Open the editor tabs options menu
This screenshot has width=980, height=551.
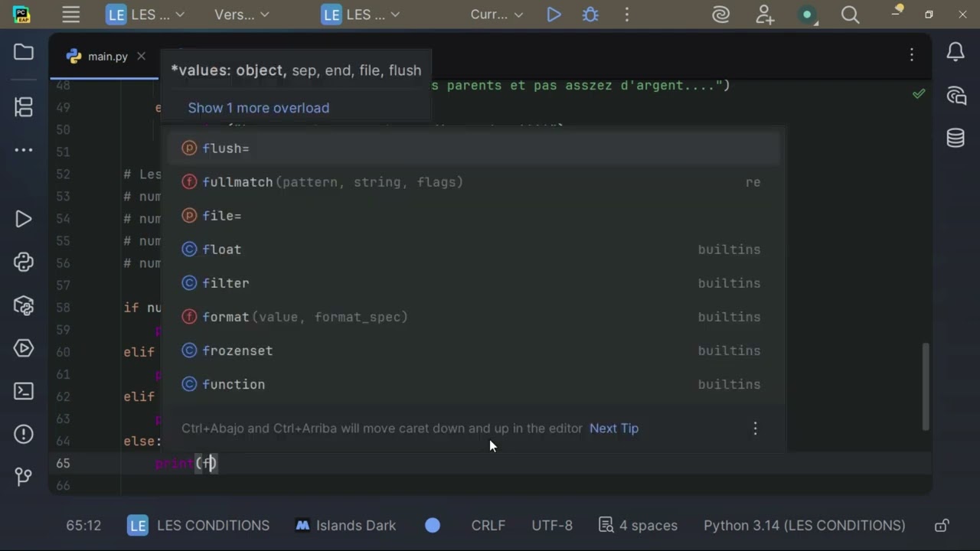point(912,54)
